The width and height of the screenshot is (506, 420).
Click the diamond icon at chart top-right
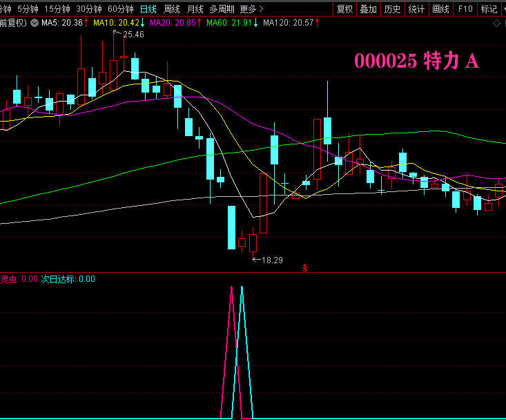pyautogui.click(x=496, y=23)
